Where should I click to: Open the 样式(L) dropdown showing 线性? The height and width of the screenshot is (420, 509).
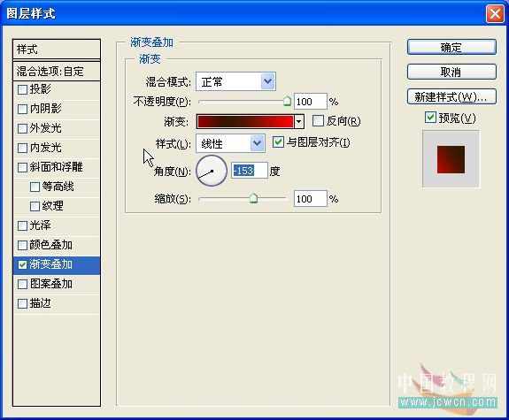[230, 143]
